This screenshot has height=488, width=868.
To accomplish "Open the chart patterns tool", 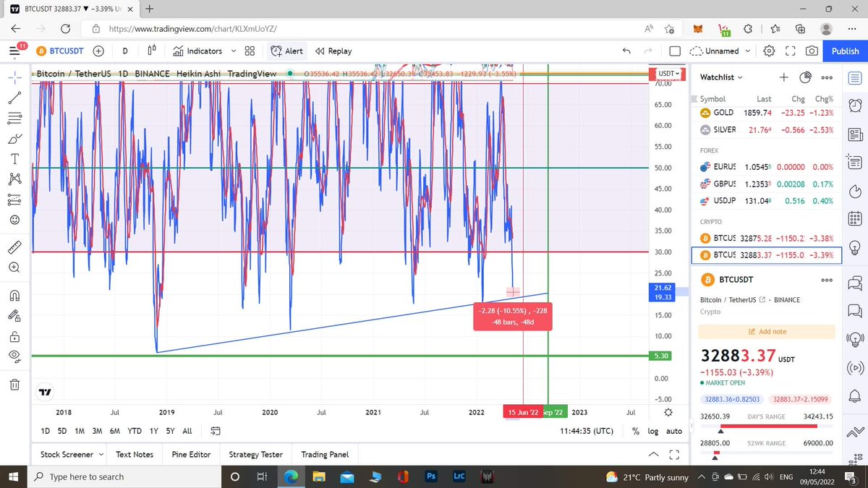I will tap(15, 179).
